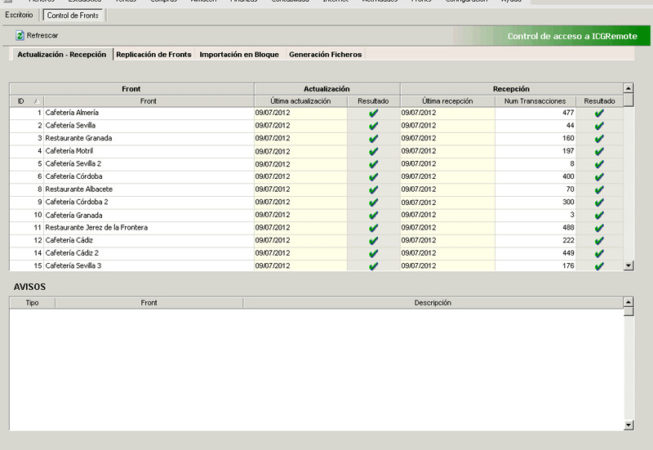Image resolution: width=653 pixels, height=450 pixels.
Task: Sort table by ID column header
Action: pos(27,101)
